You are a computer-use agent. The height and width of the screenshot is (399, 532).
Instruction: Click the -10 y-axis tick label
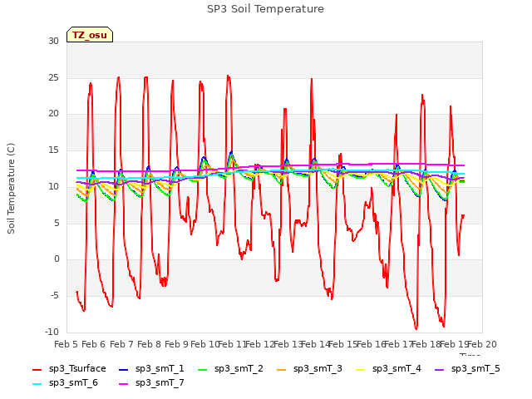52,332
